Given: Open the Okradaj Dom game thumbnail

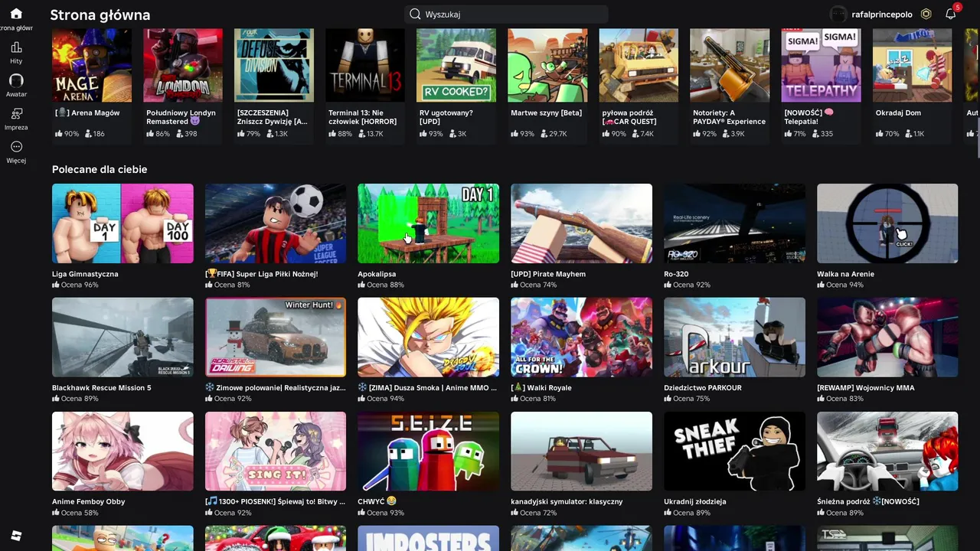Looking at the screenshot, I should (912, 66).
